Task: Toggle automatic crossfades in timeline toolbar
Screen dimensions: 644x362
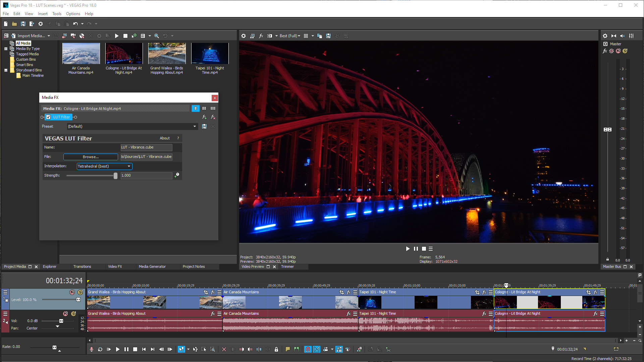Action: (x=317, y=349)
